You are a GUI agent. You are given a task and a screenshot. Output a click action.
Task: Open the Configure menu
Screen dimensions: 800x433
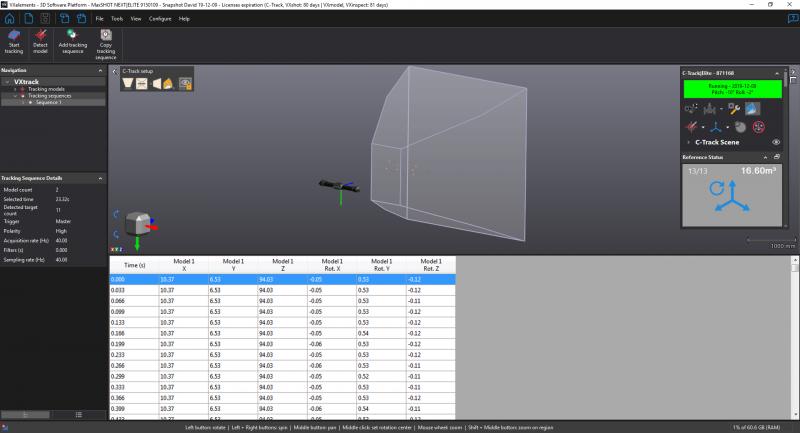pos(160,19)
